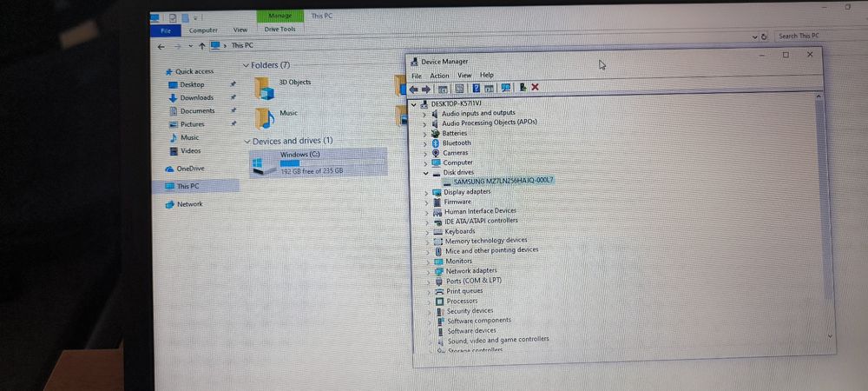Screen dimensions: 868x391
Task: Go back in File Explorer navigation
Action: [x=161, y=47]
